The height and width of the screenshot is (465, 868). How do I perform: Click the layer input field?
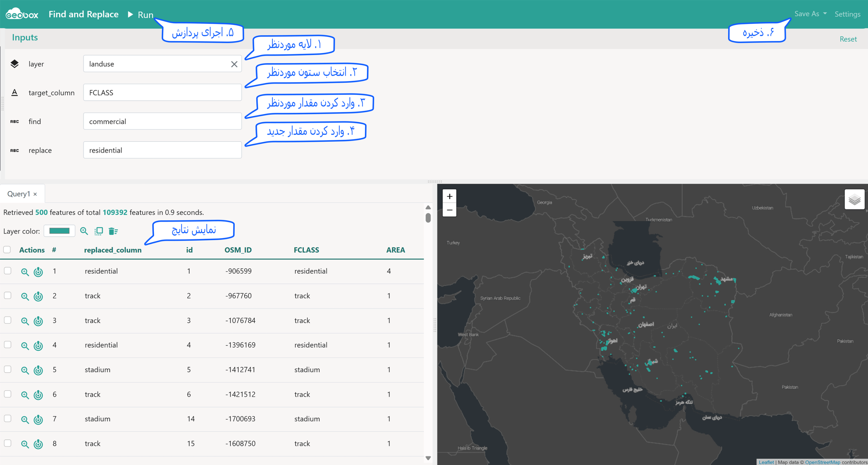point(162,64)
